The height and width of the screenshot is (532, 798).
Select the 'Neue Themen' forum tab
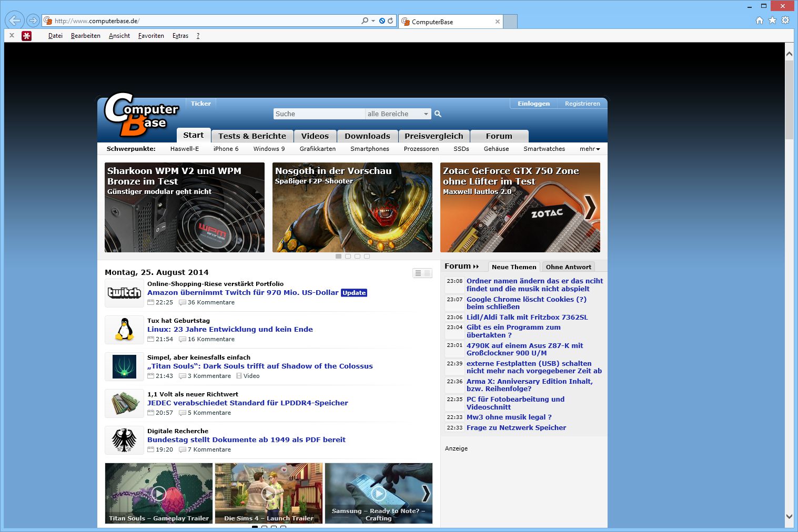pyautogui.click(x=514, y=267)
